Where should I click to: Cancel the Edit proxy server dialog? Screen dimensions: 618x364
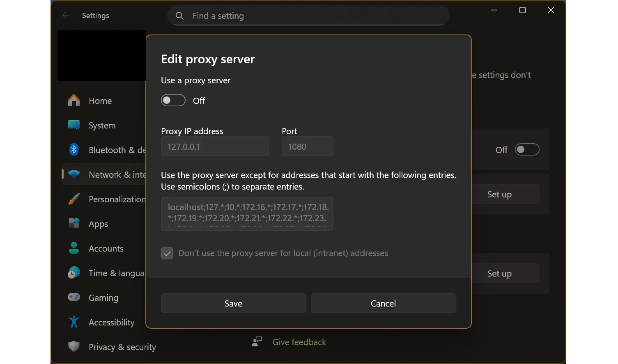383,303
